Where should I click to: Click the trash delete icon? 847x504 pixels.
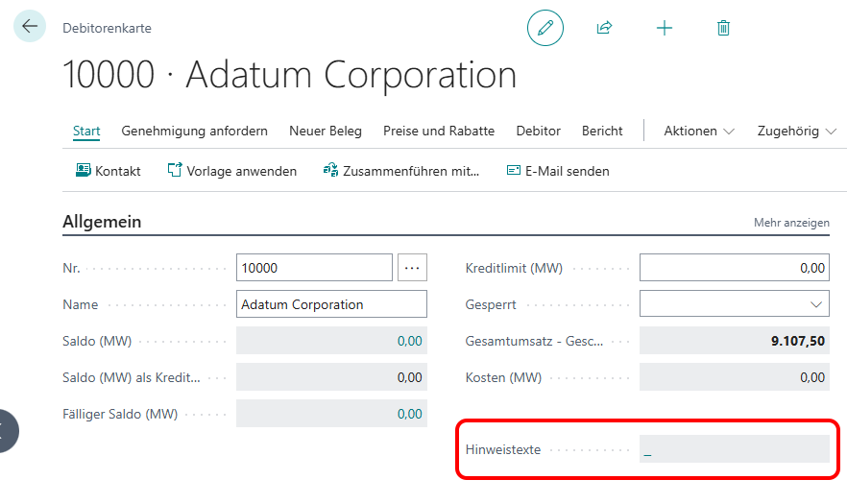pyautogui.click(x=723, y=28)
